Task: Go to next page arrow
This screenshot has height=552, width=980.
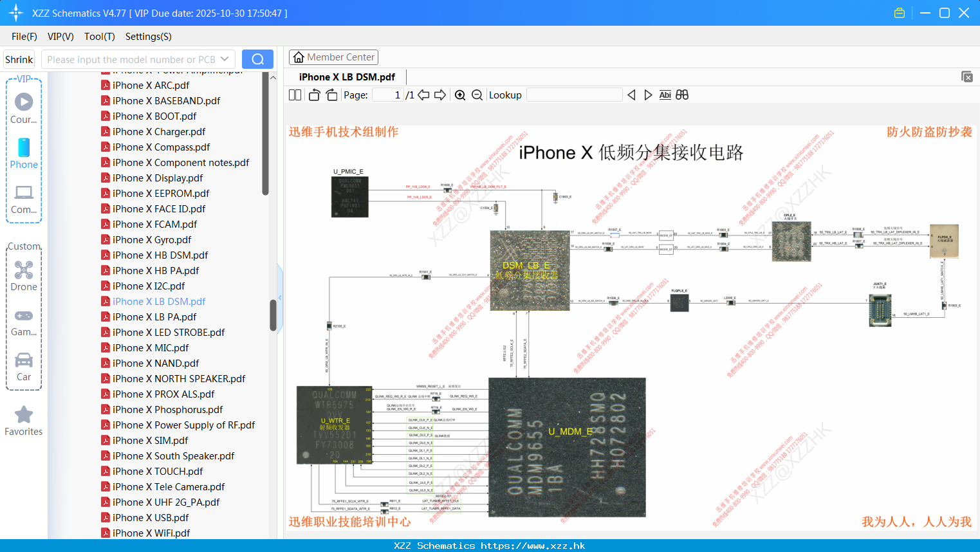Action: pyautogui.click(x=440, y=95)
